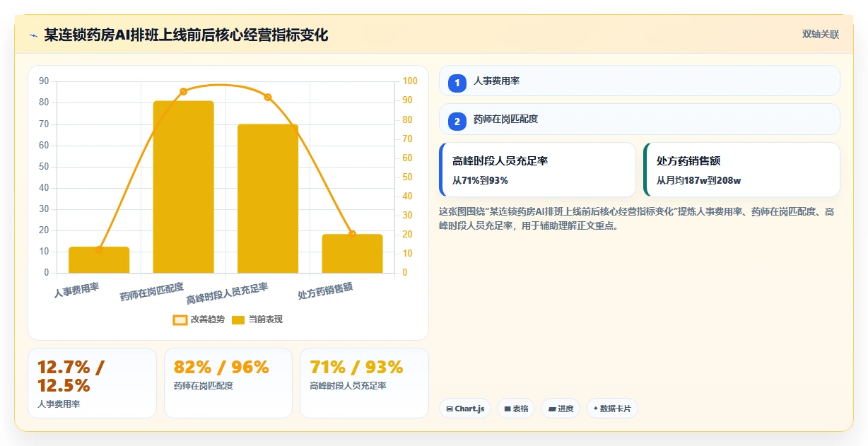Click the 进度 tag icon

(552, 409)
